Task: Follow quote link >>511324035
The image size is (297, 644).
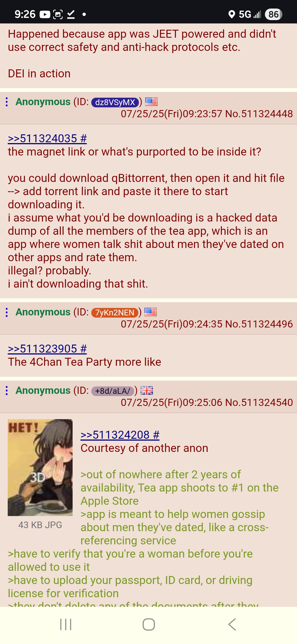Action: click(47, 138)
